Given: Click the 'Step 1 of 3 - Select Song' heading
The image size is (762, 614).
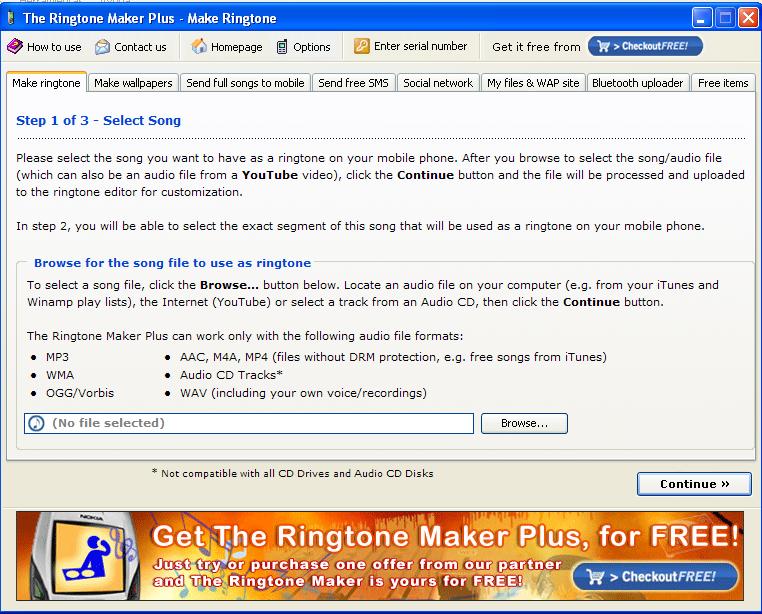Looking at the screenshot, I should [x=98, y=121].
